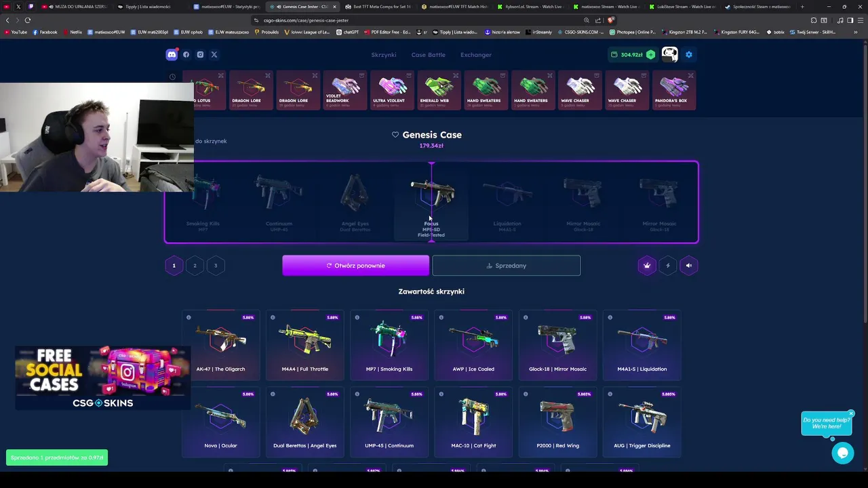Click the info icon on Glock-18 Mirror Mosaic card

point(526,317)
